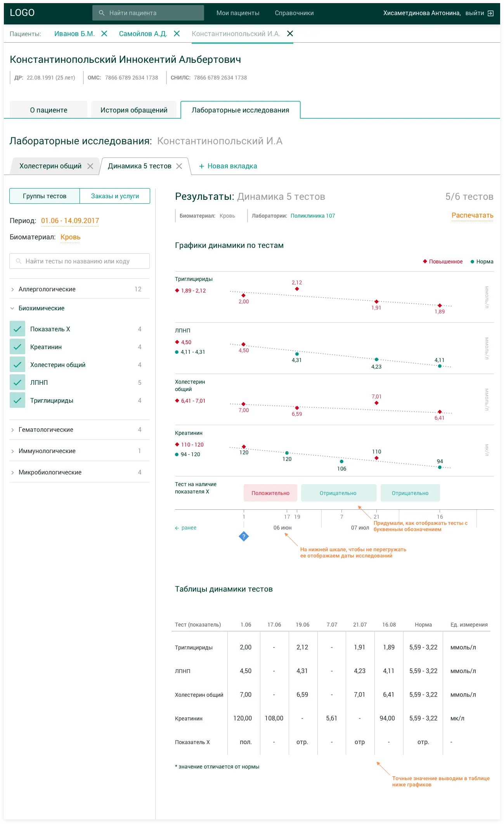Viewport: 504px width, 824px height.
Task: Click the 21 date tick on timeline
Action: pyautogui.click(x=376, y=517)
